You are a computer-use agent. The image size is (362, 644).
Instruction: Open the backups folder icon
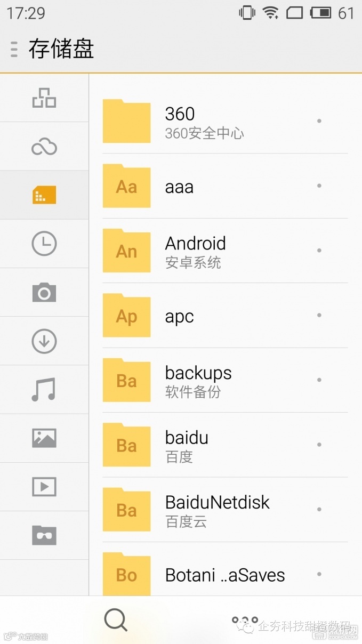point(126,380)
